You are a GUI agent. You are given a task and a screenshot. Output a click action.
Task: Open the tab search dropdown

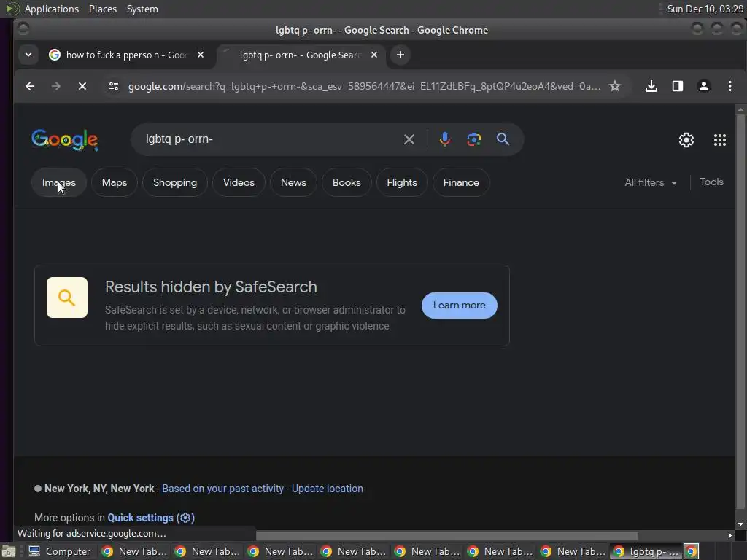click(28, 55)
